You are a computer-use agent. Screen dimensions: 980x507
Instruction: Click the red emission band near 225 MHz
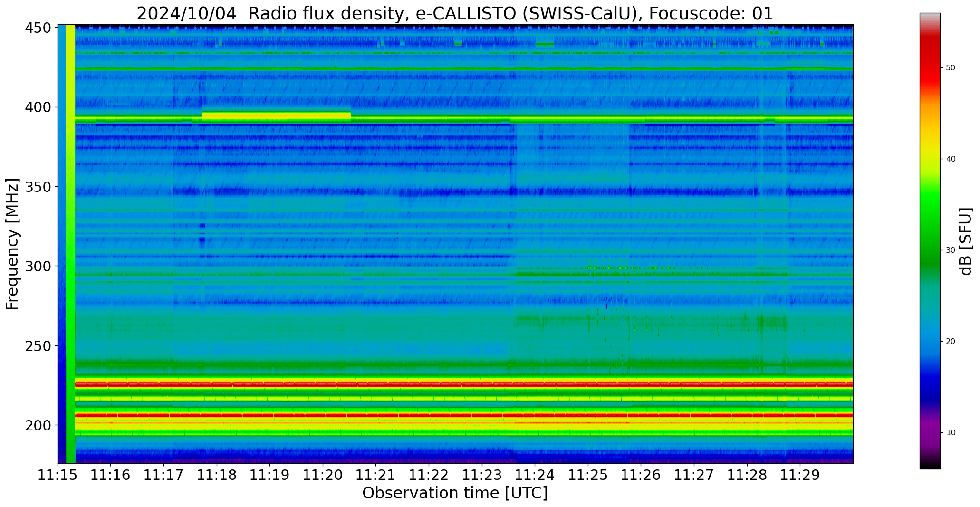pyautogui.click(x=464, y=384)
